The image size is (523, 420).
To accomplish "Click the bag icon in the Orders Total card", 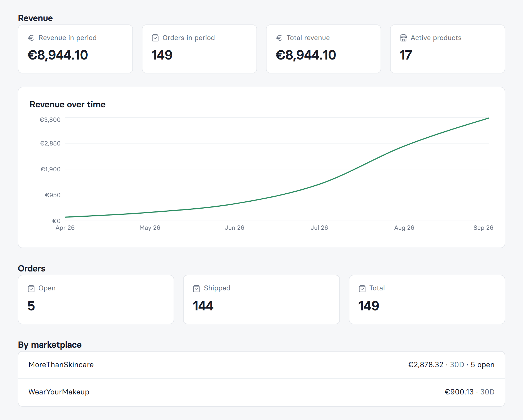I will point(362,288).
